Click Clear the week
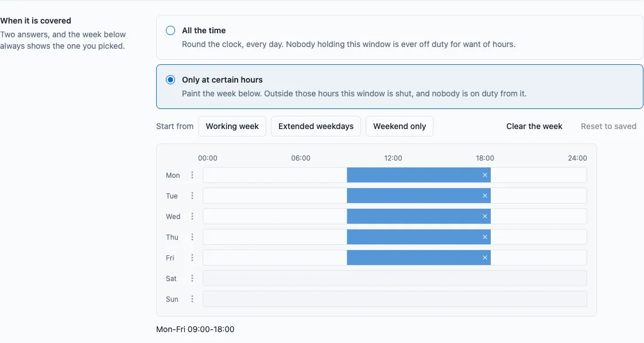The image size is (644, 343). coord(534,126)
